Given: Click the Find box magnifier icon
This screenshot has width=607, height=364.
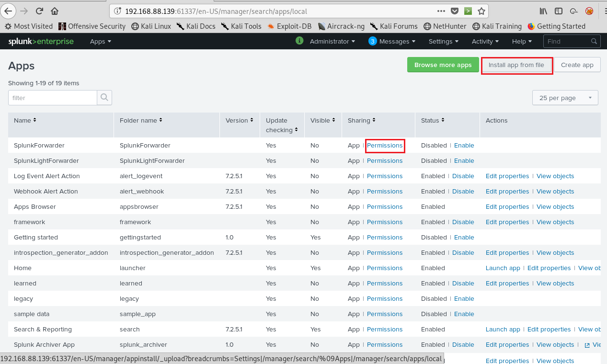Looking at the screenshot, I should (594, 41).
